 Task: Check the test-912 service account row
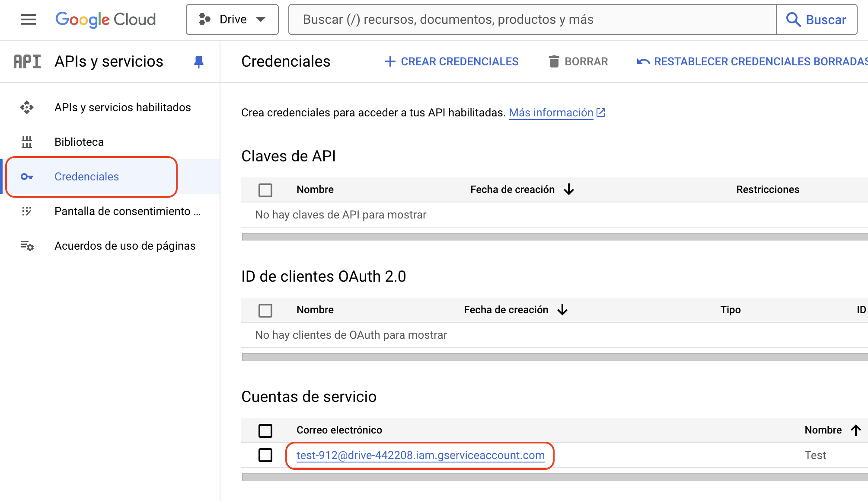(x=265, y=455)
